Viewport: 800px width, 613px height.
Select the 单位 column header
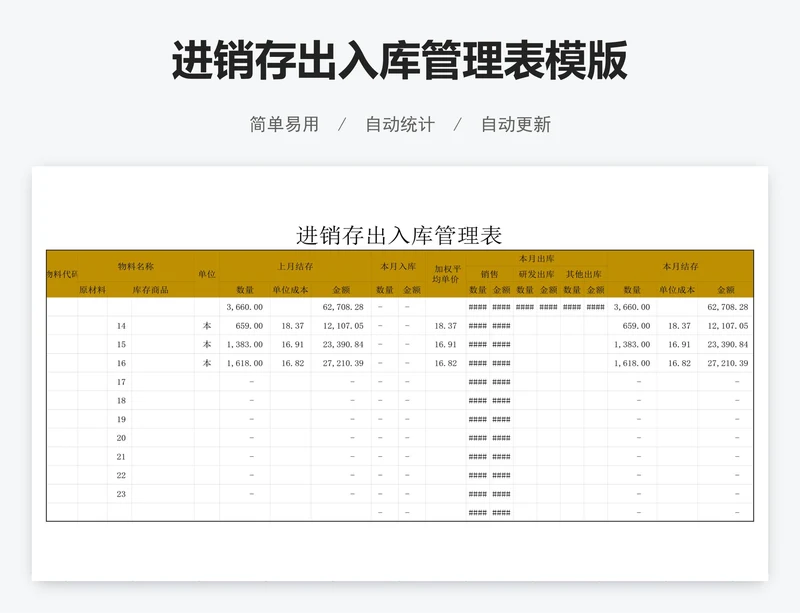(206, 274)
